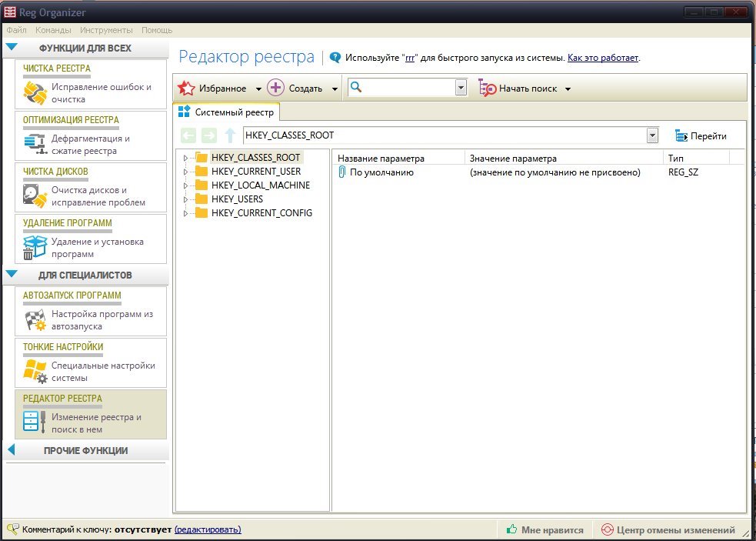
Task: Expand the ПРОЧИЕ ФУНКЦИИ section
Action: [x=12, y=449]
